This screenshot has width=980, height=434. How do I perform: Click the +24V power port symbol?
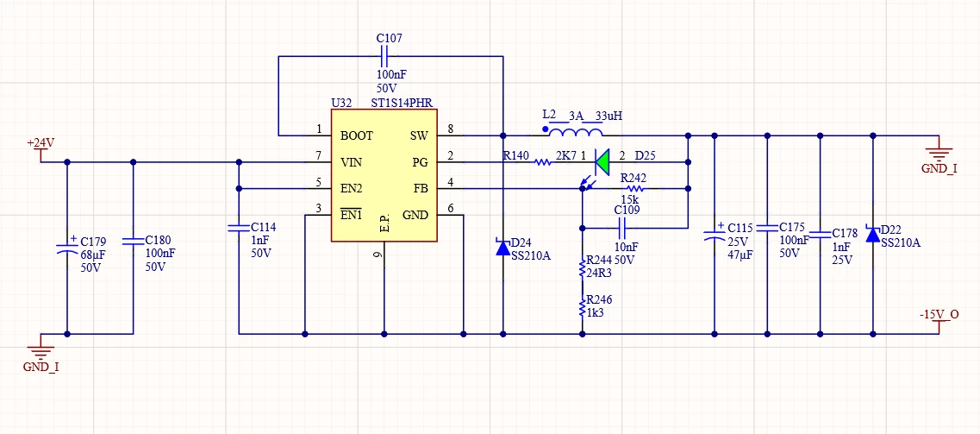click(x=41, y=148)
